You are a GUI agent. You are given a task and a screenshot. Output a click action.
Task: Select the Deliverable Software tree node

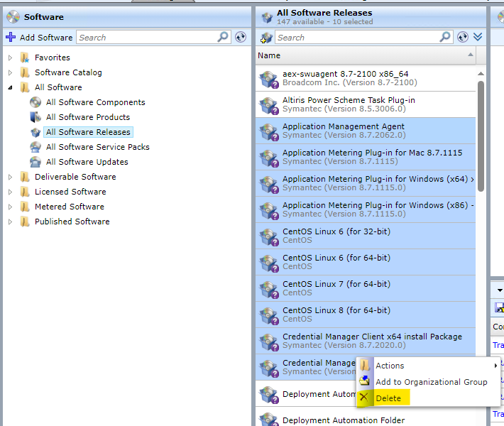tap(75, 177)
